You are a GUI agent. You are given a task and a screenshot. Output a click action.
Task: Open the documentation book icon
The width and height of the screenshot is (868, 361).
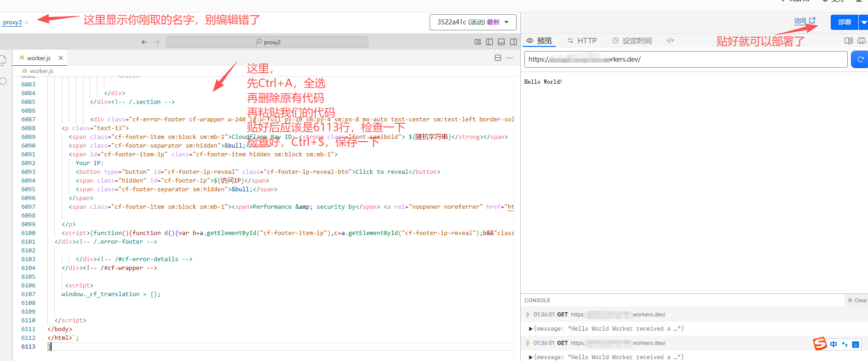coord(849,41)
